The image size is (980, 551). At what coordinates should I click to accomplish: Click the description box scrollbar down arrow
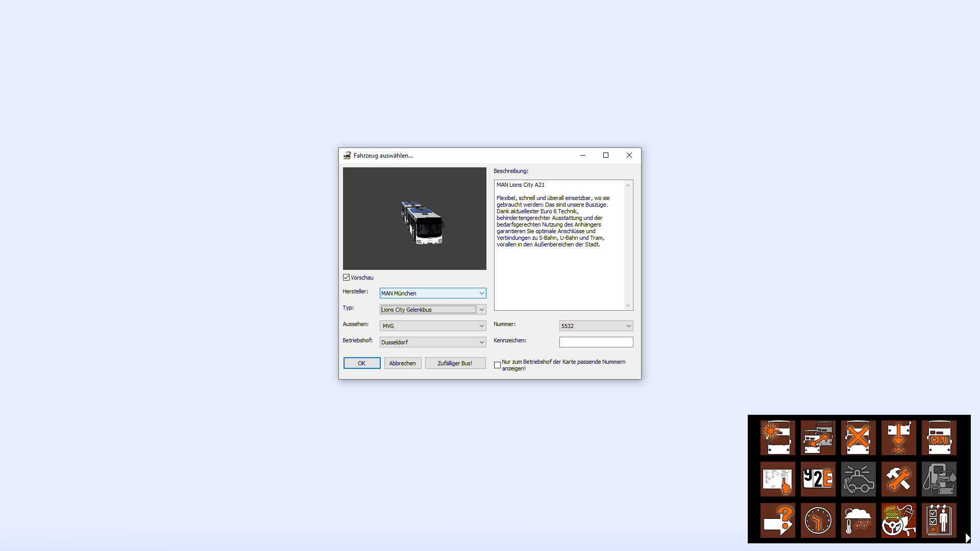click(628, 306)
